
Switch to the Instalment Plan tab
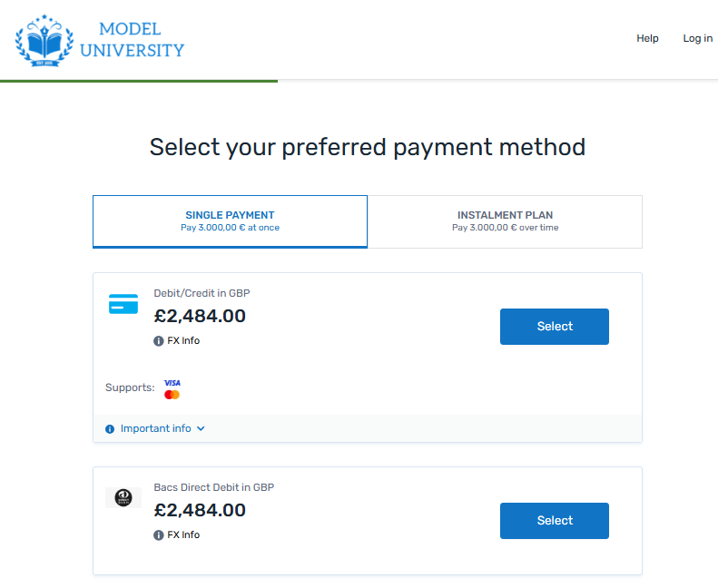pyautogui.click(x=505, y=221)
